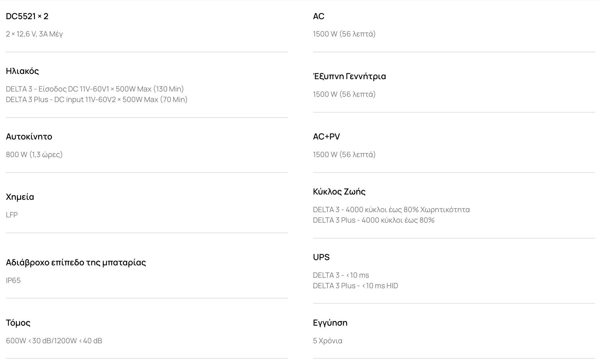The width and height of the screenshot is (600, 364).
Task: Click the Ηλιακός spec heading
Action: (x=22, y=71)
